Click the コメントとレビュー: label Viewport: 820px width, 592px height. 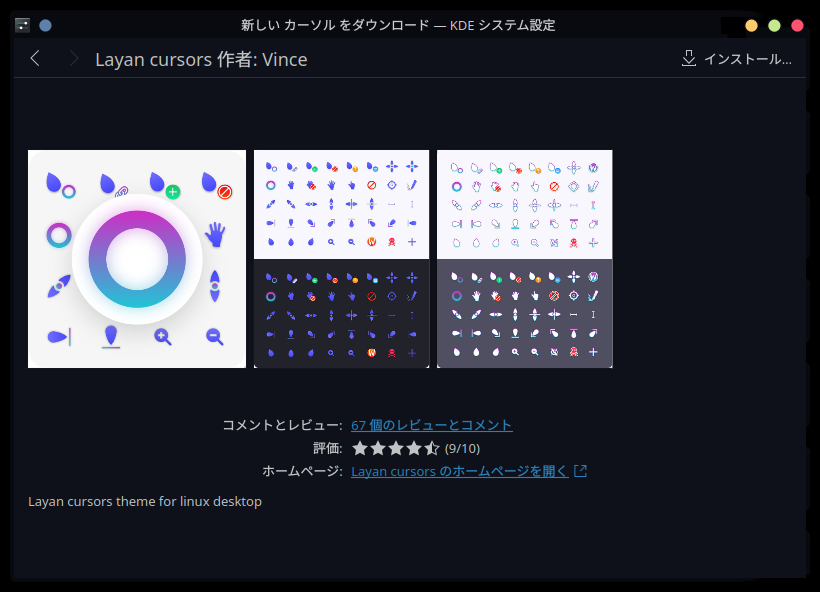(282, 425)
